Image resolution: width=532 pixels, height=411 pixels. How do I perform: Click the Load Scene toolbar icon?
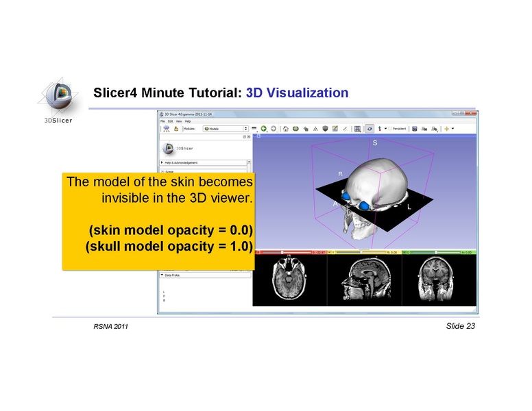[x=166, y=129]
